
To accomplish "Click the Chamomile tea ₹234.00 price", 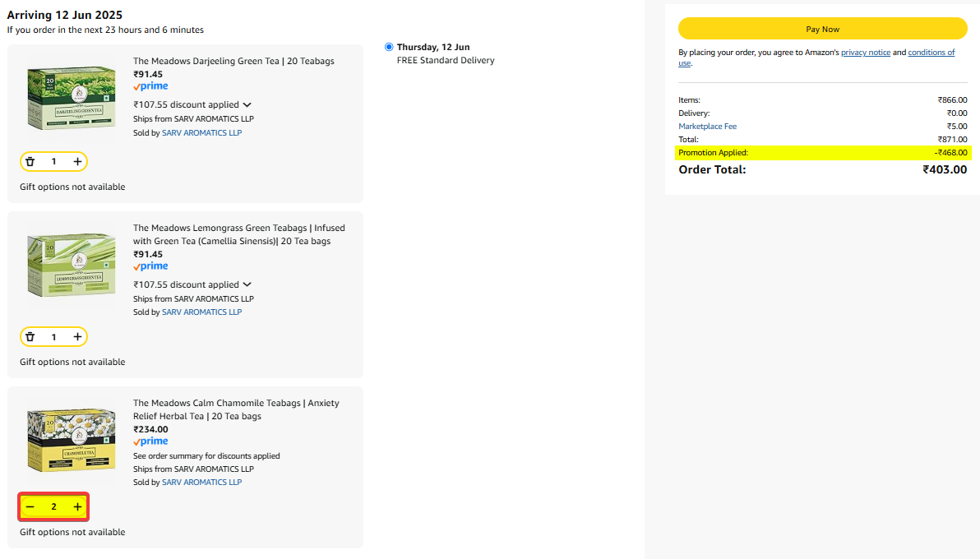I will coord(150,430).
